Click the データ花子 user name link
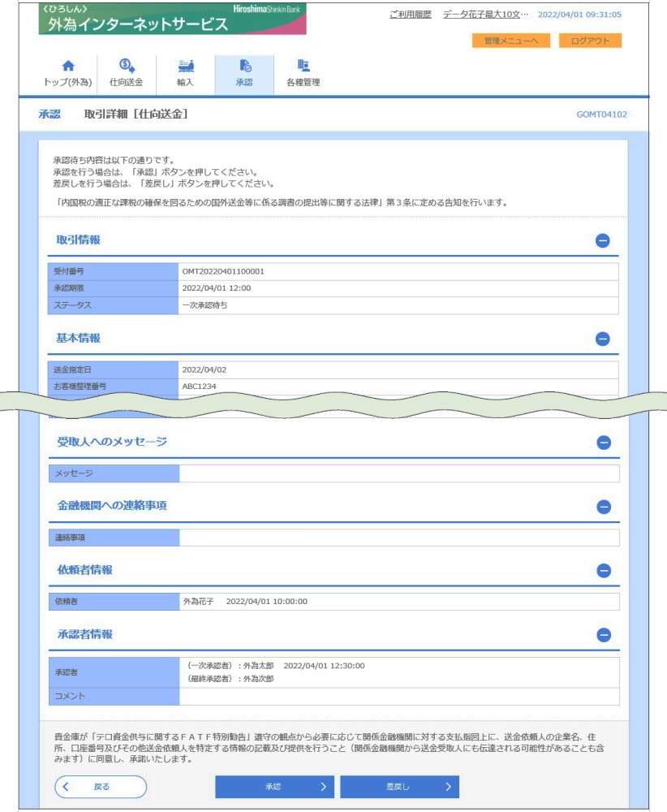Image resolution: width=667 pixels, height=812 pixels. tap(485, 15)
